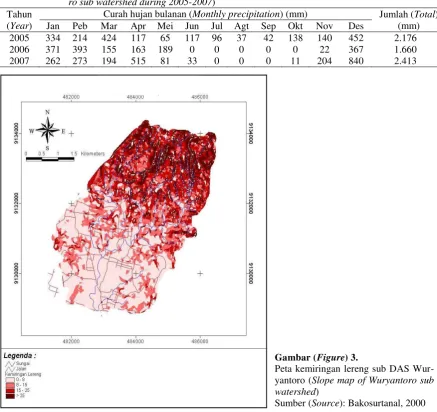The width and height of the screenshot is (437, 412).
Task: Click the Jalan zigzag line symbol in legend
Action: point(10,369)
